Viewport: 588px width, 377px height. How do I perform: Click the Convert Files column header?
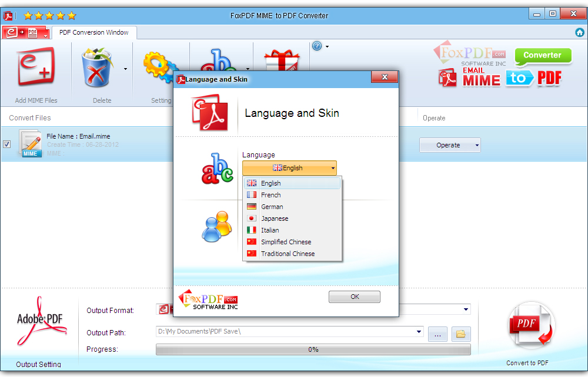30,118
